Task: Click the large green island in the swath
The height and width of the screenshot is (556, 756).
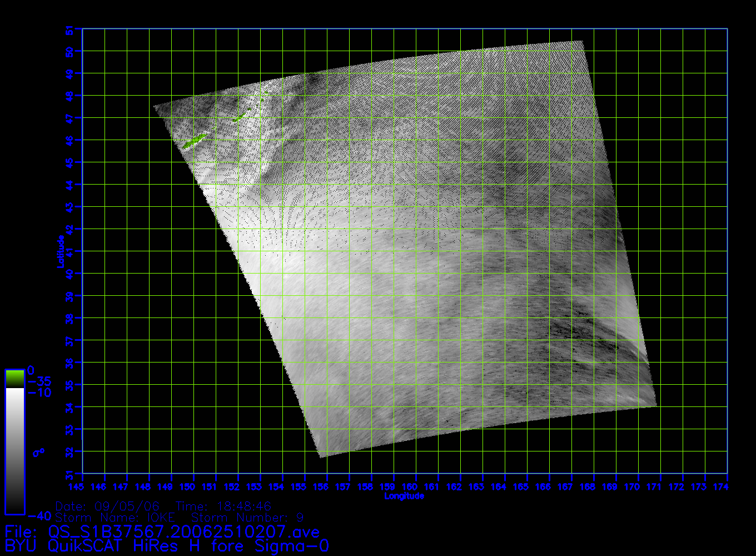Action: pyautogui.click(x=195, y=140)
